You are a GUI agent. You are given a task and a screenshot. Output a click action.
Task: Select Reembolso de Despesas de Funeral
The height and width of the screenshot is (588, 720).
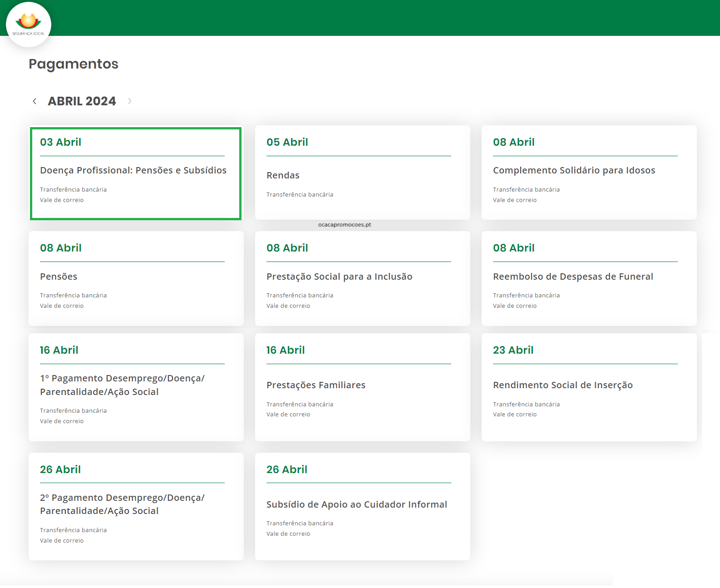573,277
